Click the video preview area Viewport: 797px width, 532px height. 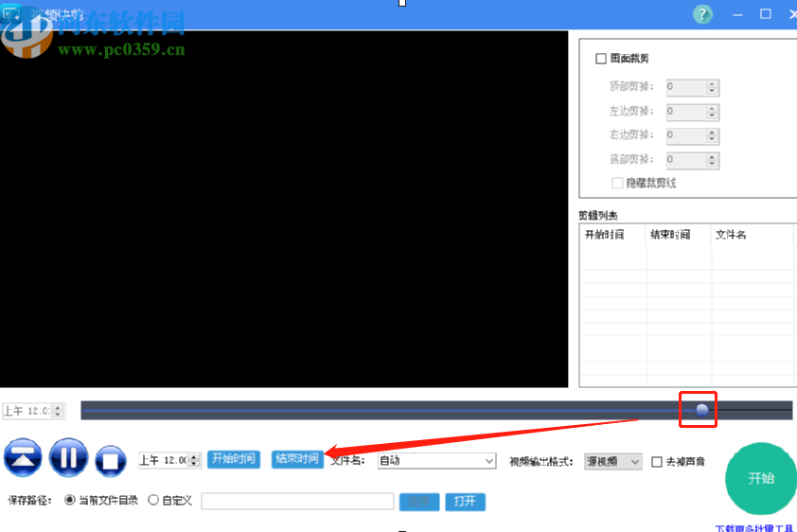(x=284, y=209)
